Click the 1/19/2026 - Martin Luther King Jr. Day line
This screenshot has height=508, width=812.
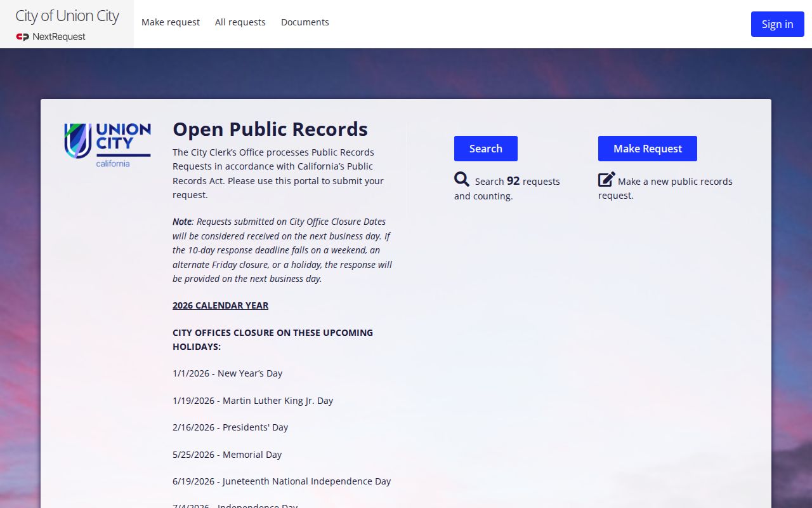(x=253, y=401)
